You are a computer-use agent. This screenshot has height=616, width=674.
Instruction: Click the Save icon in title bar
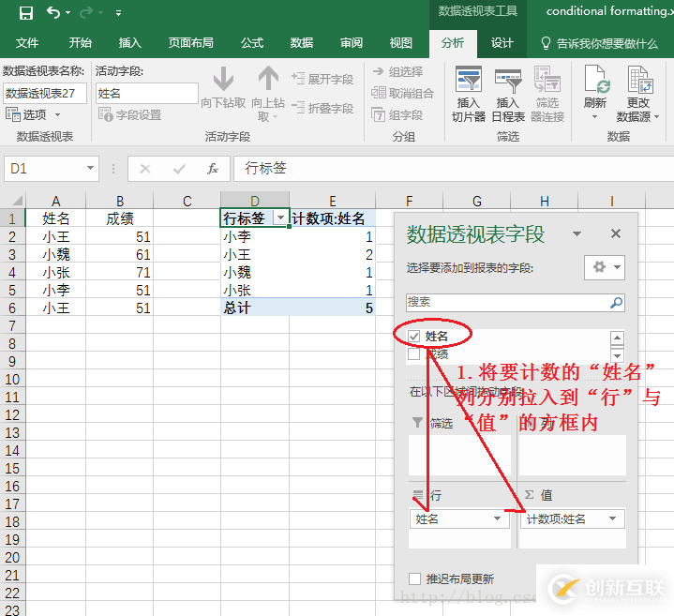pyautogui.click(x=26, y=12)
